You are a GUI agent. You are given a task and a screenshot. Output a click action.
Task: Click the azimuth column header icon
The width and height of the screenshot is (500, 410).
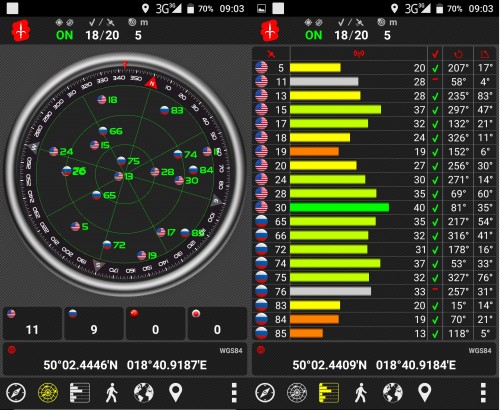pyautogui.click(x=458, y=54)
